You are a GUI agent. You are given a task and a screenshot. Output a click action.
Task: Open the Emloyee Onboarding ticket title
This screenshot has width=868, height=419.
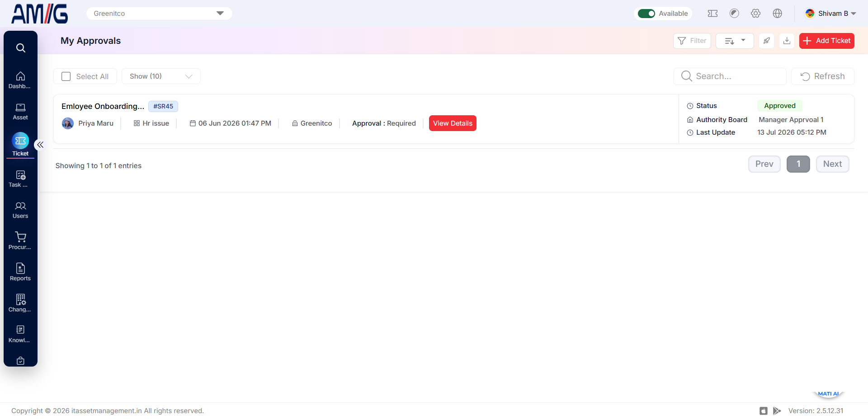pyautogui.click(x=103, y=106)
